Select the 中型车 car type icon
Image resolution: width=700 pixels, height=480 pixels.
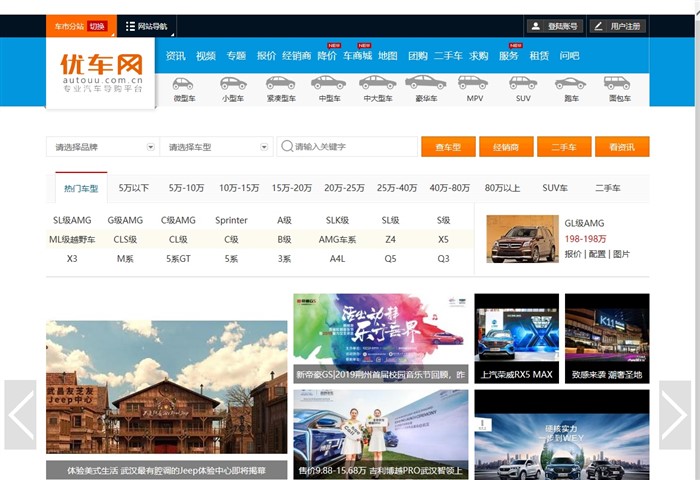click(x=329, y=83)
